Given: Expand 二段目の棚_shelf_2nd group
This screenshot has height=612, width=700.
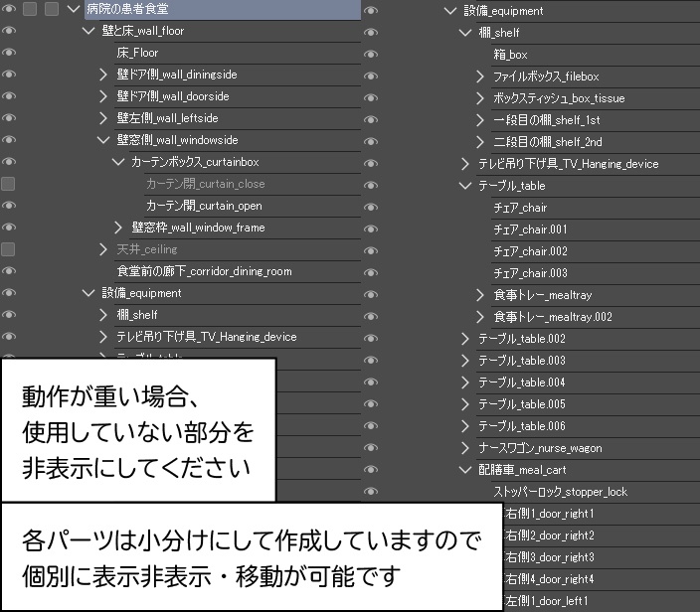Looking at the screenshot, I should tap(480, 141).
